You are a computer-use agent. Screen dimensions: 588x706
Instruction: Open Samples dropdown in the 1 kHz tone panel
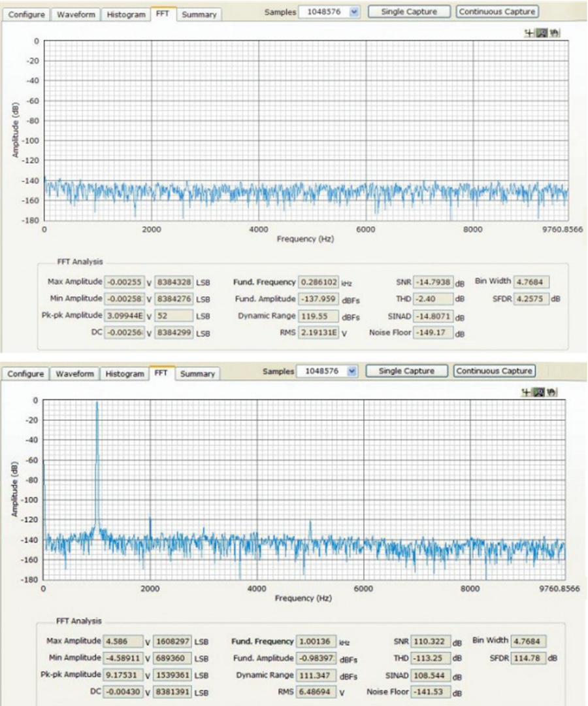351,371
